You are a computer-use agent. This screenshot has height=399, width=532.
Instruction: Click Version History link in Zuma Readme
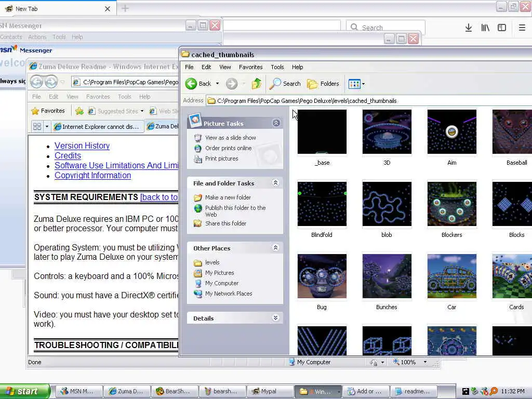(82, 145)
